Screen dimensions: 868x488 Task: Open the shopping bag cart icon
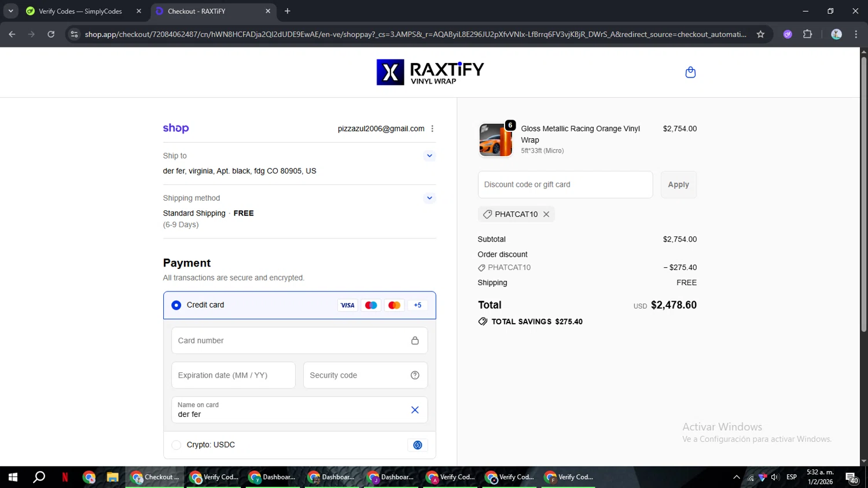click(690, 72)
